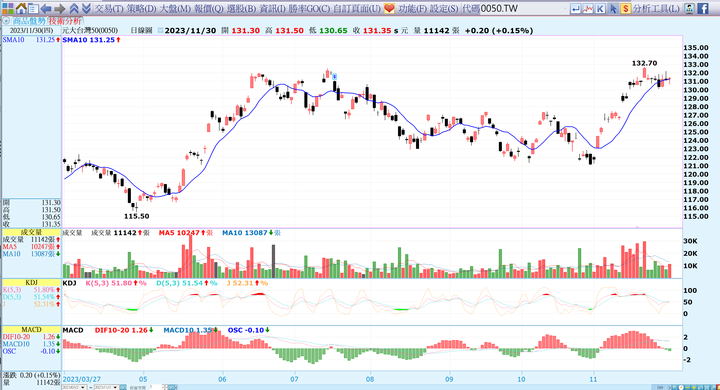Click the 08 month marker on time axis
Screen dimensions: 720x390
click(370, 379)
